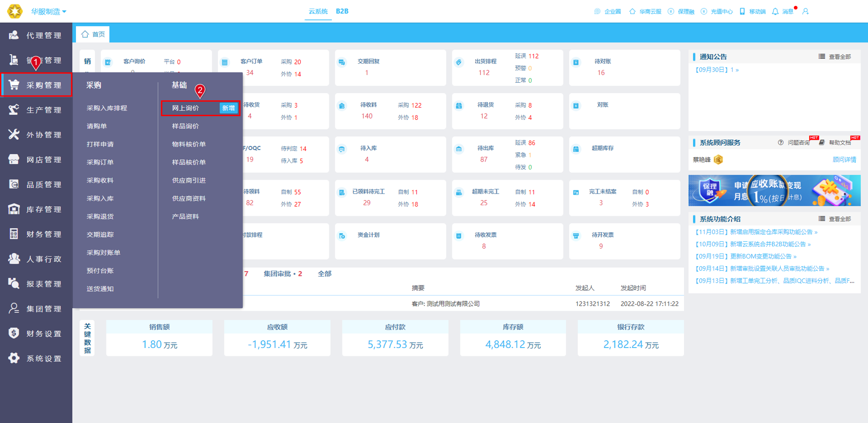
Task: Select 送货通知 in the submenu
Action: pyautogui.click(x=100, y=289)
